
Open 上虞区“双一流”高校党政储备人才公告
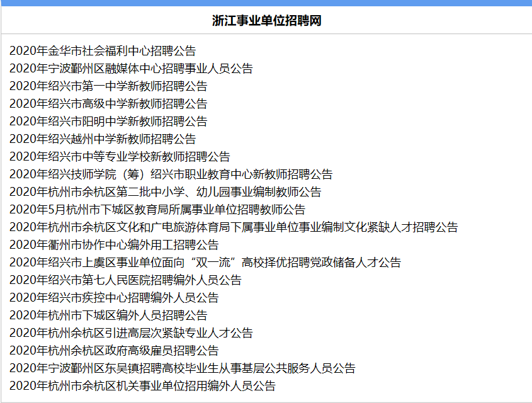click(205, 263)
